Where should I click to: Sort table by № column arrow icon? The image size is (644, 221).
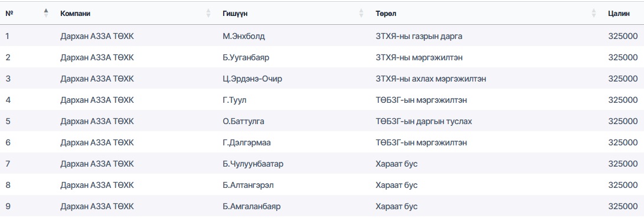46,13
